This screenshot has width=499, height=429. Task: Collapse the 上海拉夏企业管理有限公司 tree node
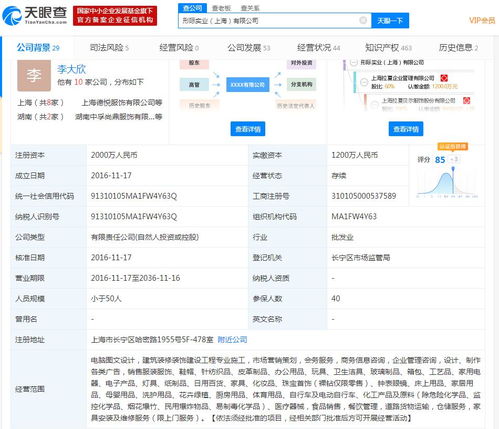pyautogui.click(x=364, y=82)
